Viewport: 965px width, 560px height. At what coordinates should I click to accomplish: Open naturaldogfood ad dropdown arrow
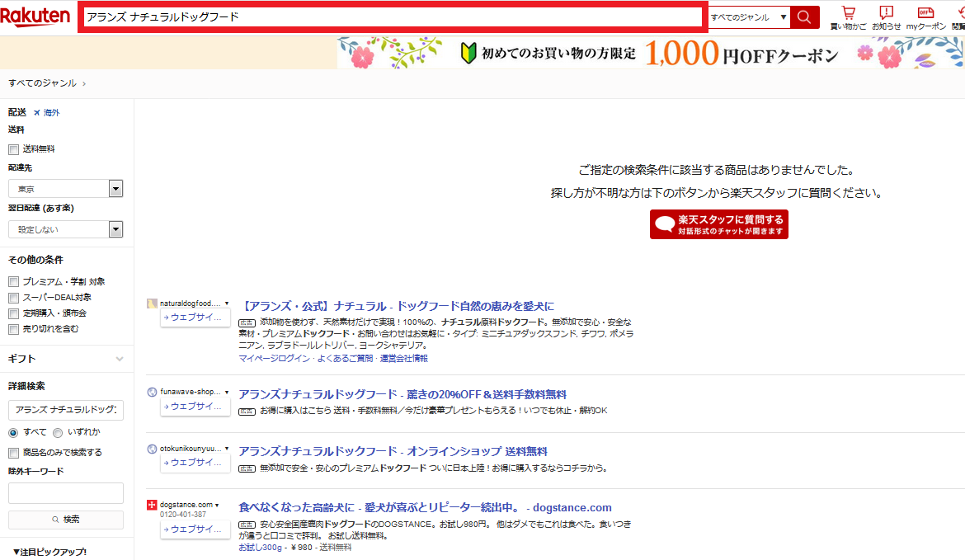pos(227,304)
